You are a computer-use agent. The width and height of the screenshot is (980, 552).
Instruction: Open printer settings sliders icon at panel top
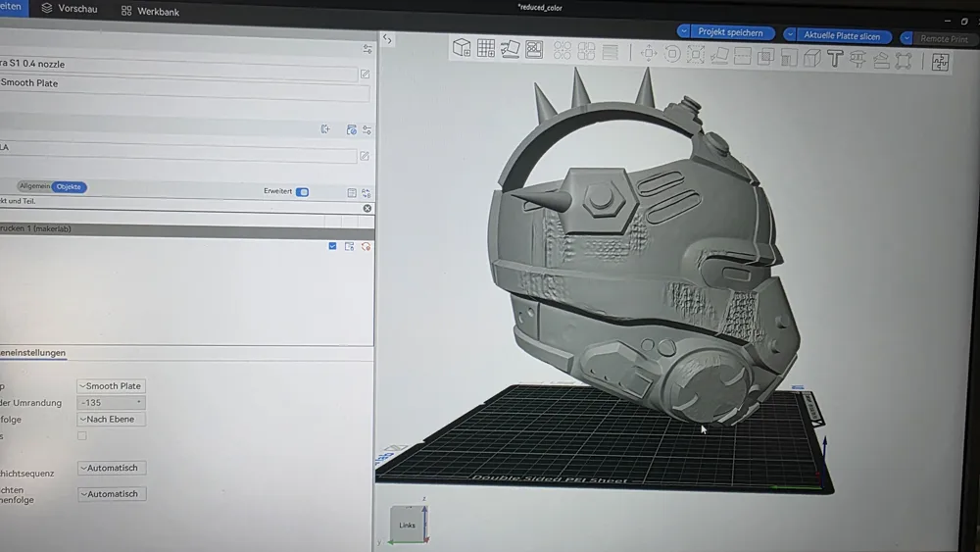(x=367, y=49)
